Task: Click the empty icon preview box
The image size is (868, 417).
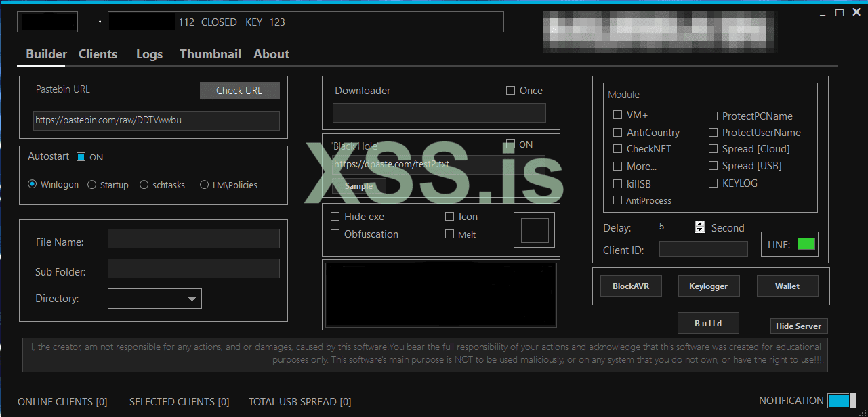Action: pos(534,230)
